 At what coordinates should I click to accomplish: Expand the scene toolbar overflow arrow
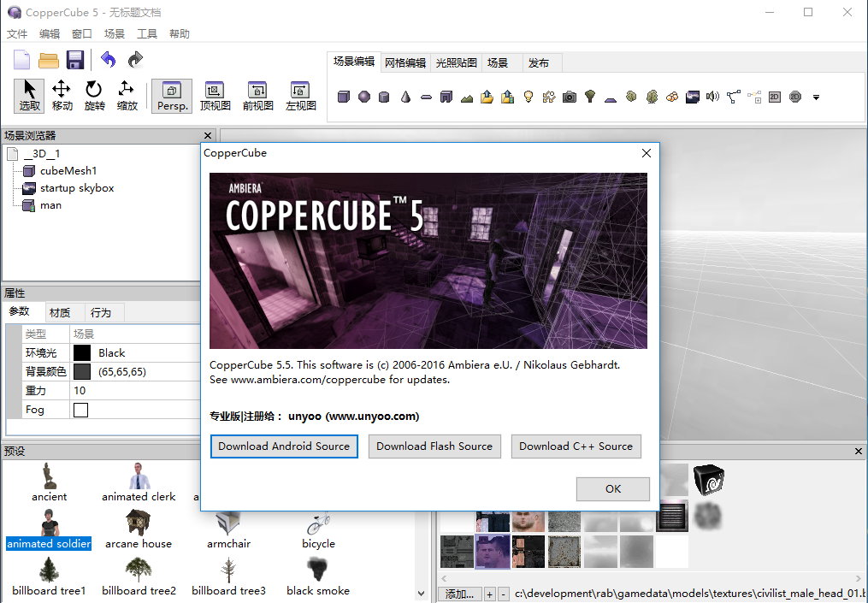pyautogui.click(x=816, y=98)
